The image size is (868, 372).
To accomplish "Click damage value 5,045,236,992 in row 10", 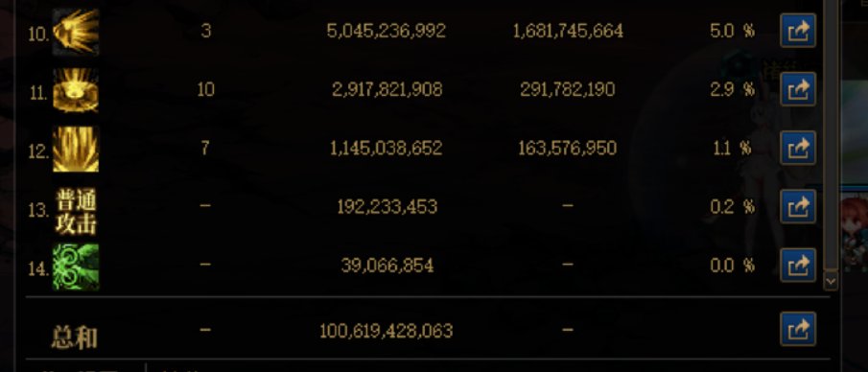I will click(x=387, y=31).
